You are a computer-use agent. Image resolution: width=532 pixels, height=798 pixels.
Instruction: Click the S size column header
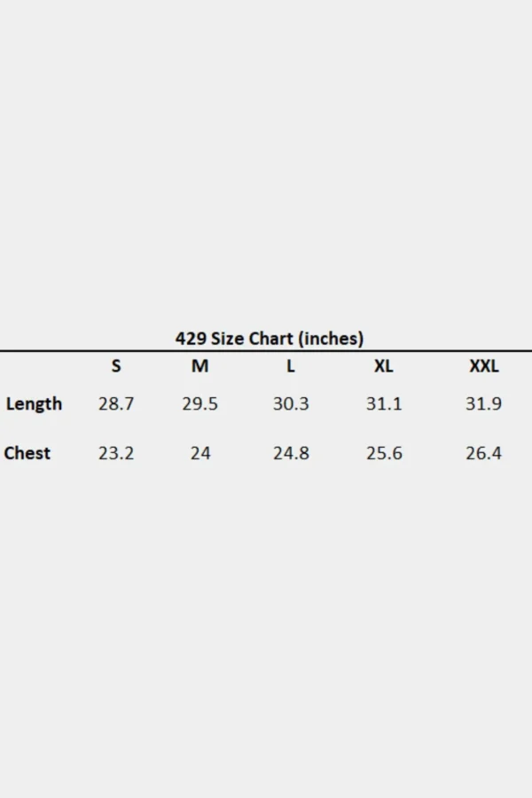(x=116, y=366)
